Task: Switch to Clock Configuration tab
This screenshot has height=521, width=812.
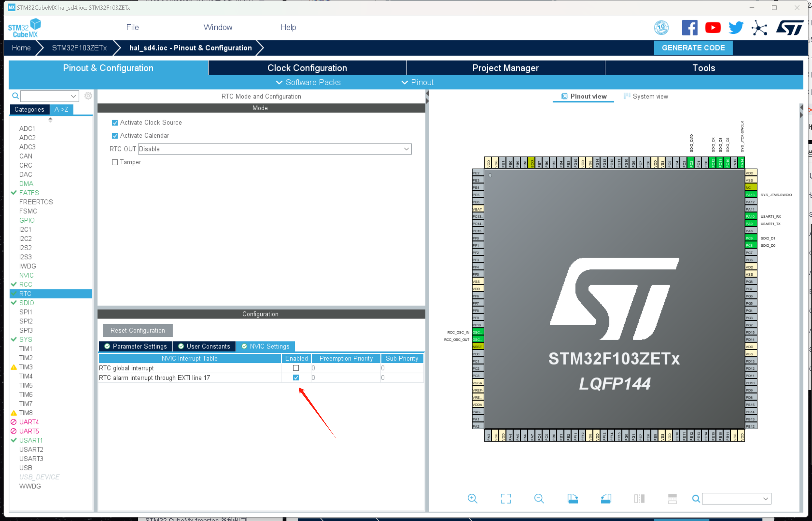Action: click(307, 68)
